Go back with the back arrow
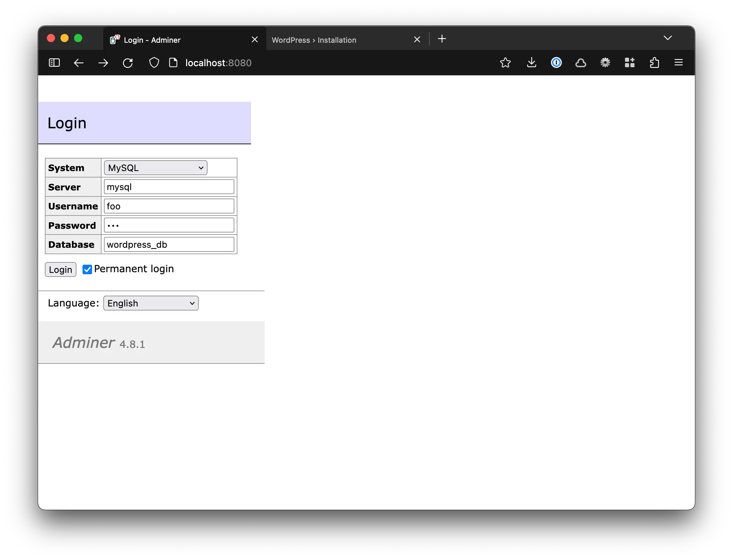 click(x=79, y=63)
